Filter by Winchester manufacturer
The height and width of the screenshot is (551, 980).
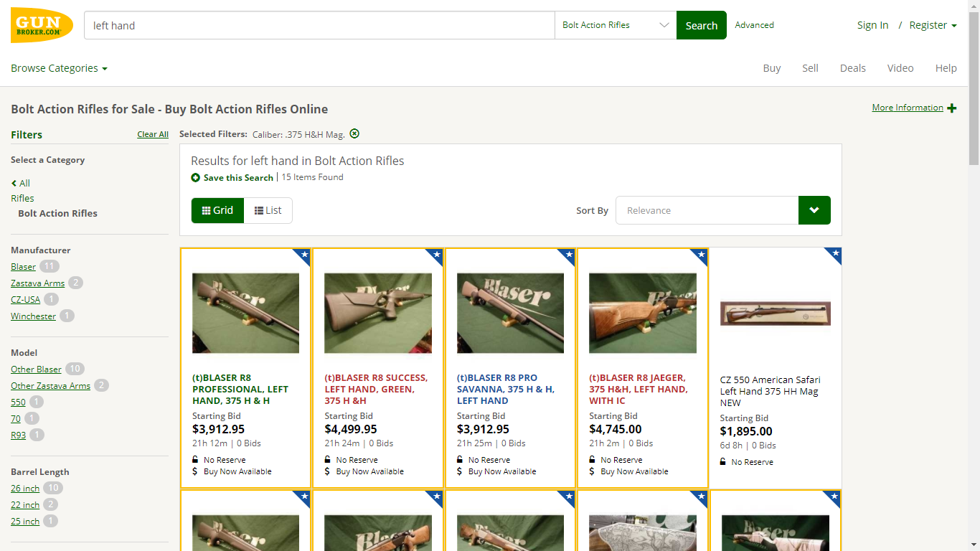(33, 316)
